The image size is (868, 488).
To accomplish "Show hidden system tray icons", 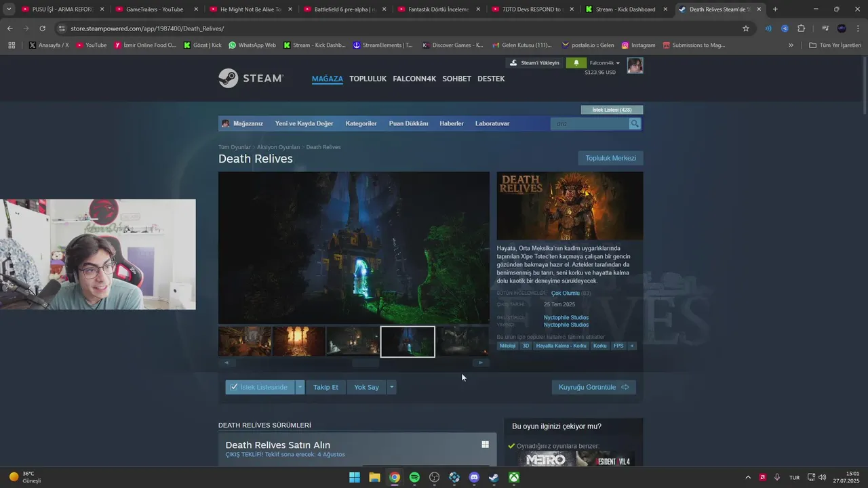I will pyautogui.click(x=748, y=477).
